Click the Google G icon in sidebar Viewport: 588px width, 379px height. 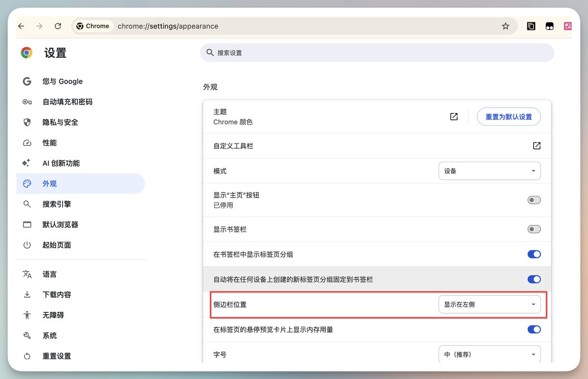(x=27, y=81)
